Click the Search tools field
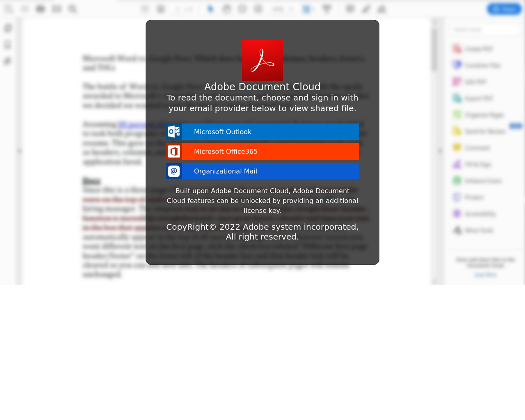The image size is (525, 420). pyautogui.click(x=485, y=30)
